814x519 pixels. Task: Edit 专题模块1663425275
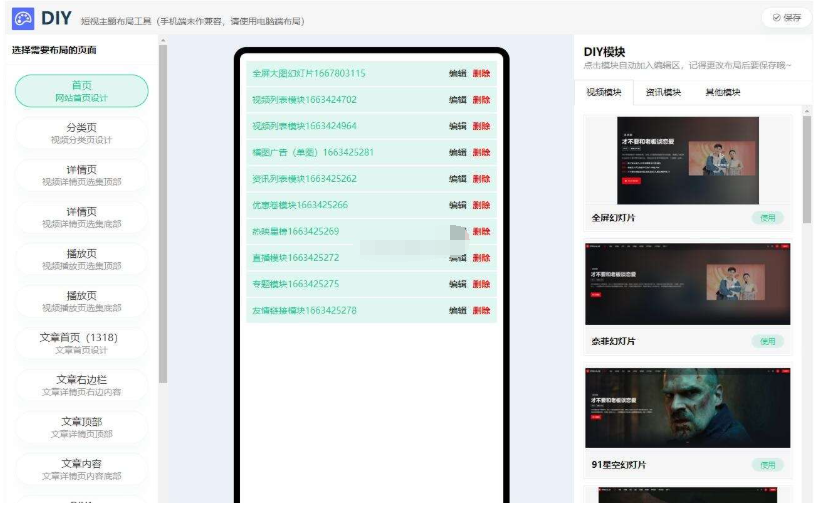[457, 284]
